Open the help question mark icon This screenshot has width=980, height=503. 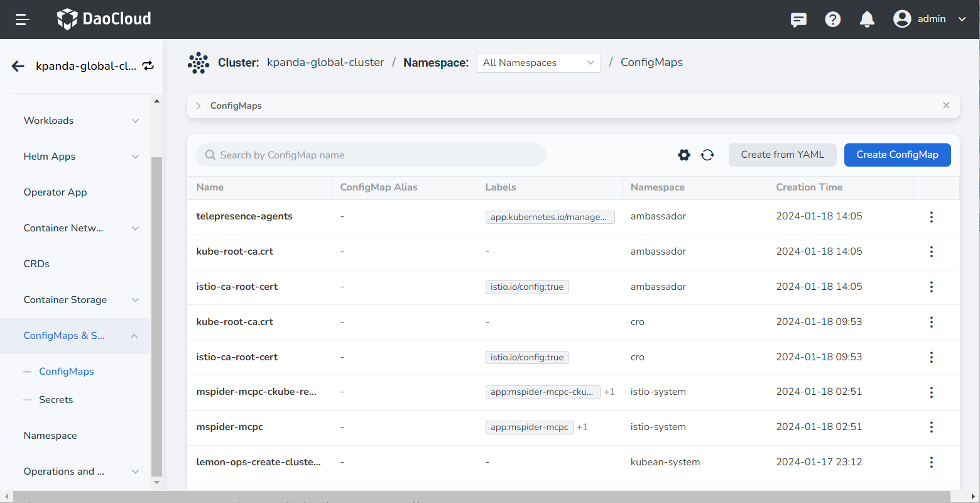[833, 19]
